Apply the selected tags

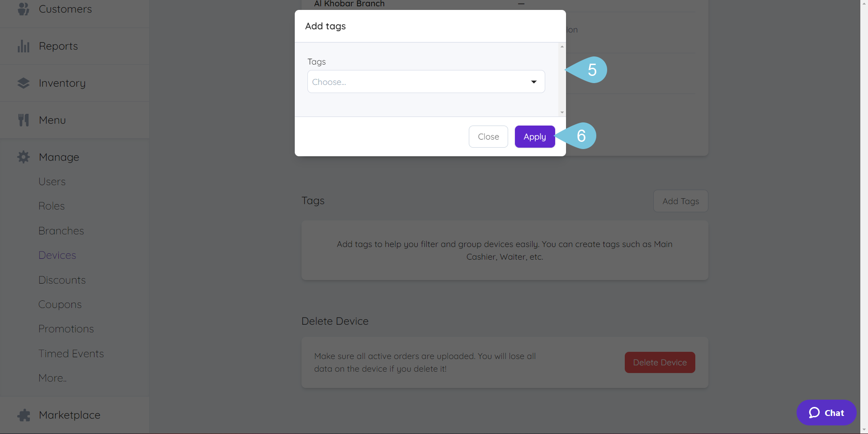coord(534,136)
